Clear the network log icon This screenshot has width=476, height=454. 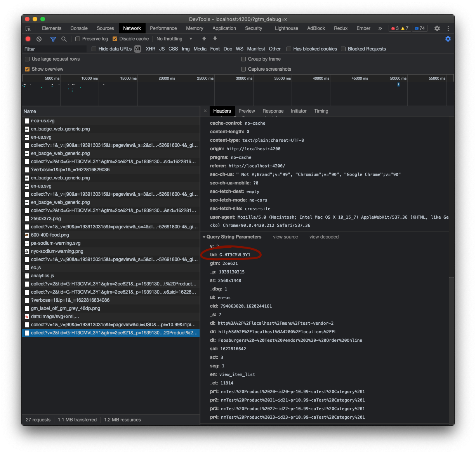(39, 39)
